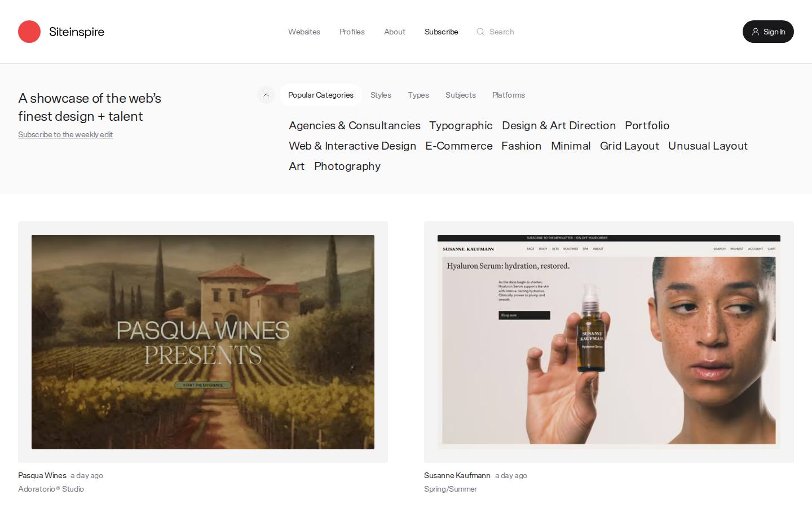812x508 pixels.
Task: Click the search magnifier icon
Action: [480, 32]
